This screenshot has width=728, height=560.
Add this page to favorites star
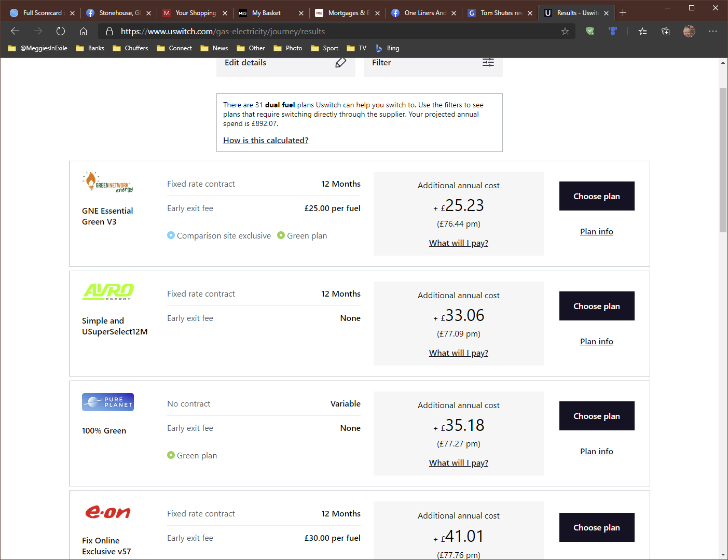565,31
